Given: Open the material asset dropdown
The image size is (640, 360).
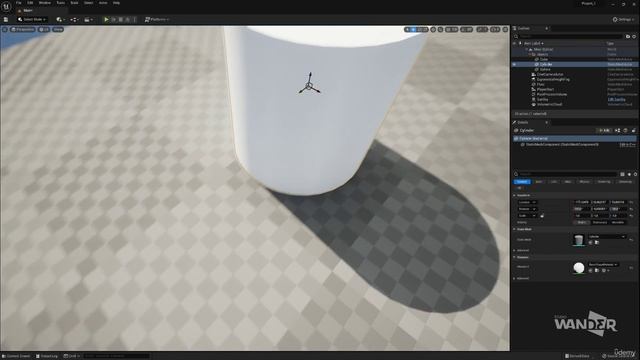Looking at the screenshot, I should [x=603, y=264].
